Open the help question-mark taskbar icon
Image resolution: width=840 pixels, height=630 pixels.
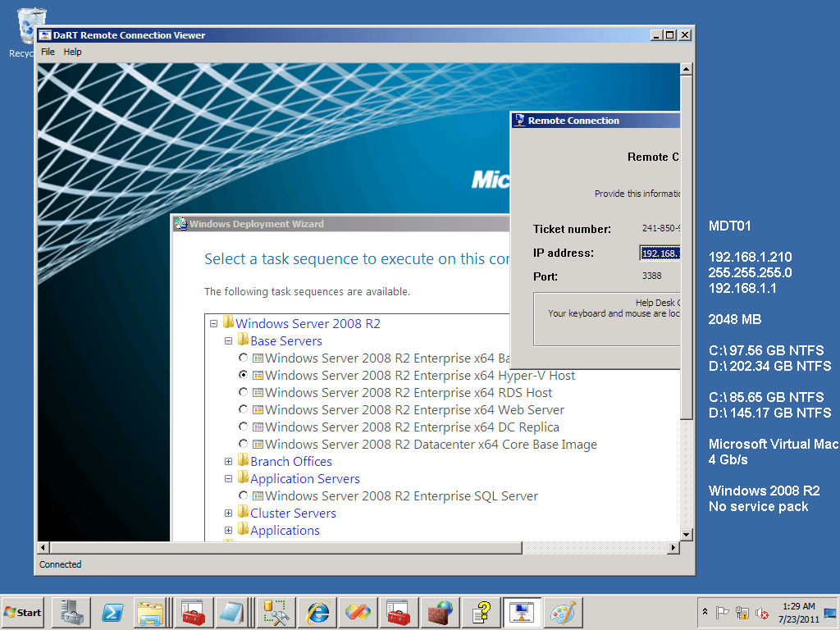pyautogui.click(x=483, y=613)
